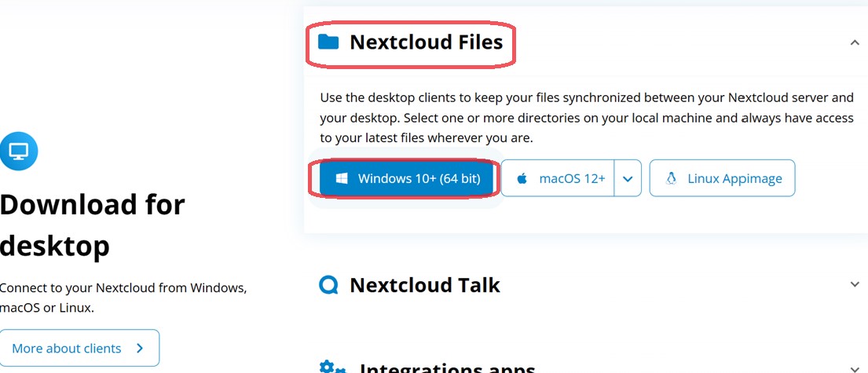Image resolution: width=868 pixels, height=373 pixels.
Task: Download the Windows 10+ (64 bit) client
Action: click(x=406, y=178)
